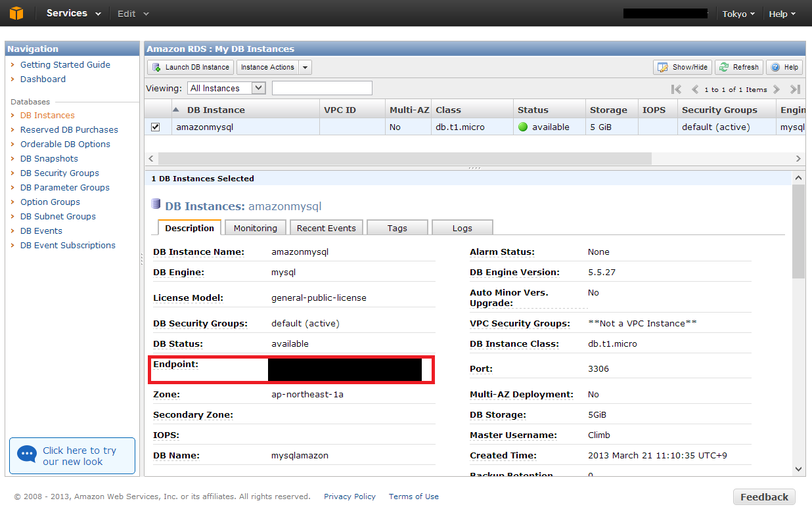Open DB Parameter Groups link

point(65,187)
